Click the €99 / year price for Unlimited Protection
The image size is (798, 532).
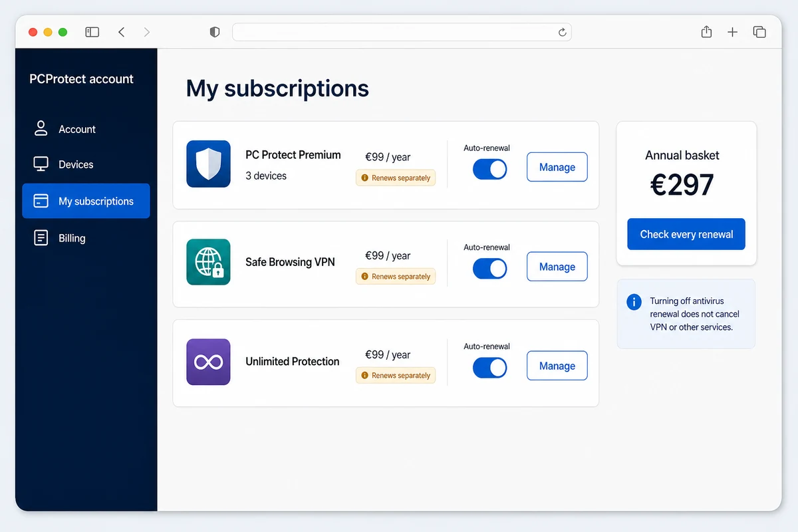click(388, 354)
